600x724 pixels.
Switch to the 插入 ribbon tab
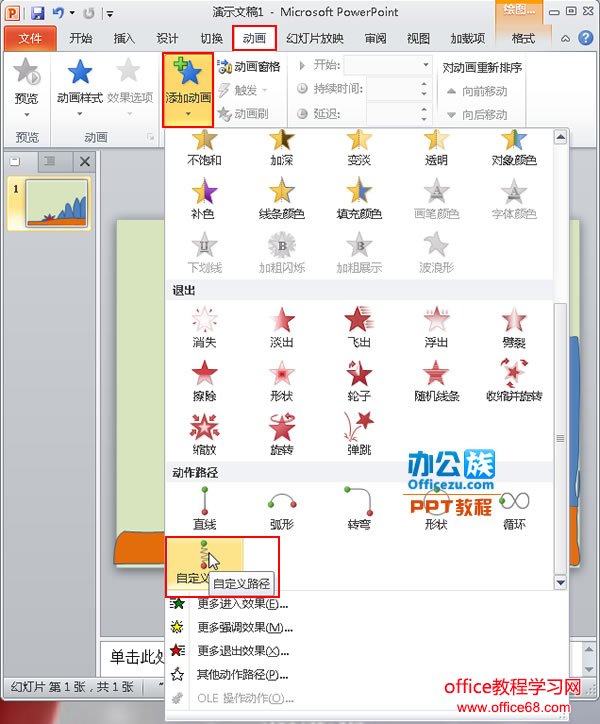[x=124, y=38]
